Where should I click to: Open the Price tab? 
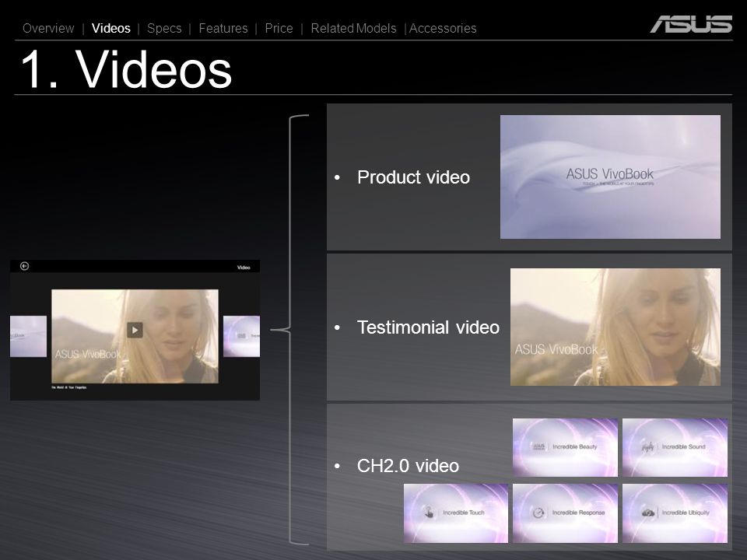[x=279, y=28]
